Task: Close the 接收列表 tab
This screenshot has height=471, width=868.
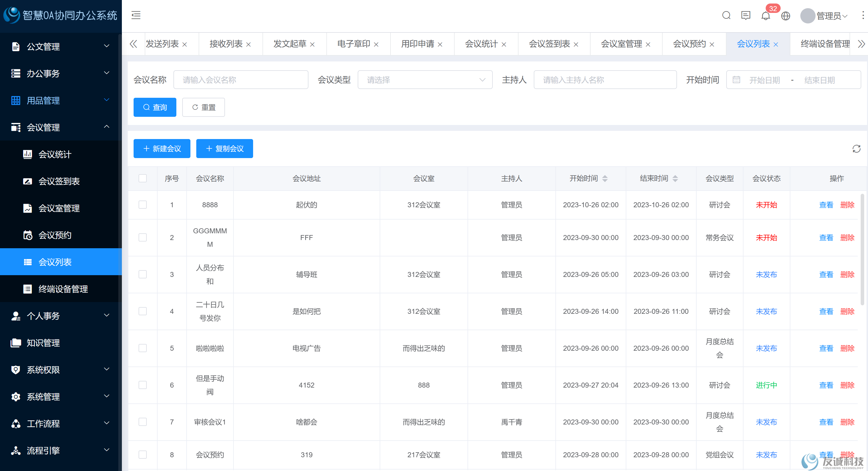Action: [x=248, y=44]
